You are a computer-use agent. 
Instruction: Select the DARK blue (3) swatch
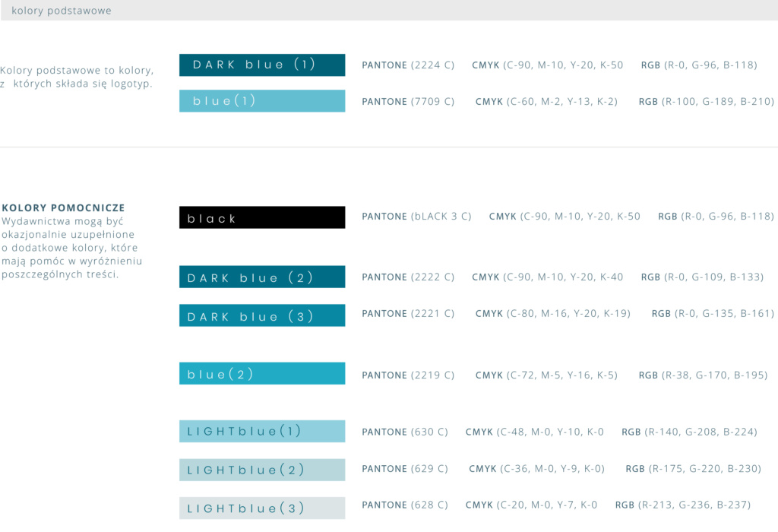262,315
